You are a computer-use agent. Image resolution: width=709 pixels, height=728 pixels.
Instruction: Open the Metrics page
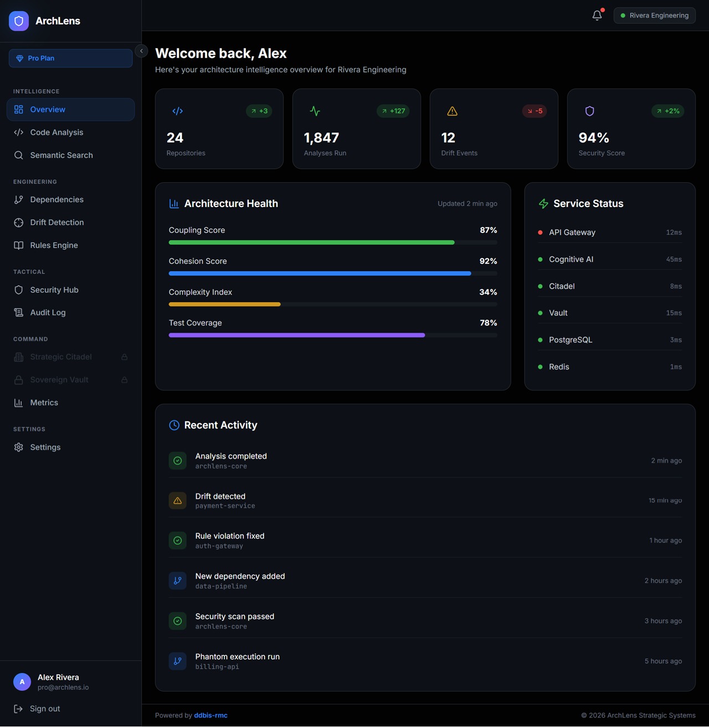tap(70, 402)
